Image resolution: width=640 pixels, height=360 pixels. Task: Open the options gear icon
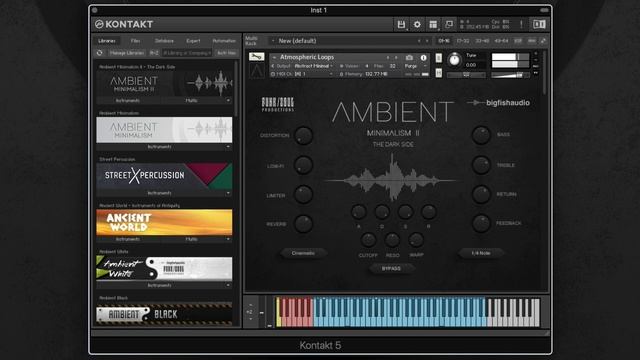click(x=417, y=24)
